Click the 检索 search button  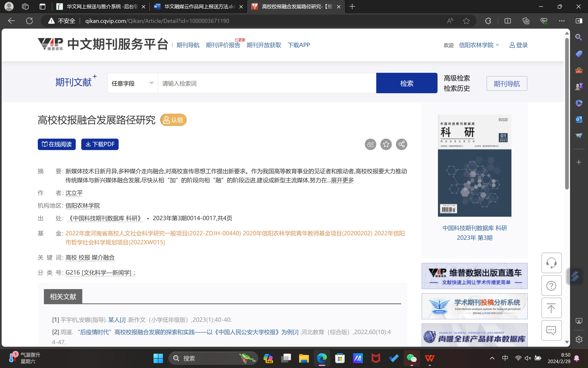tap(407, 83)
